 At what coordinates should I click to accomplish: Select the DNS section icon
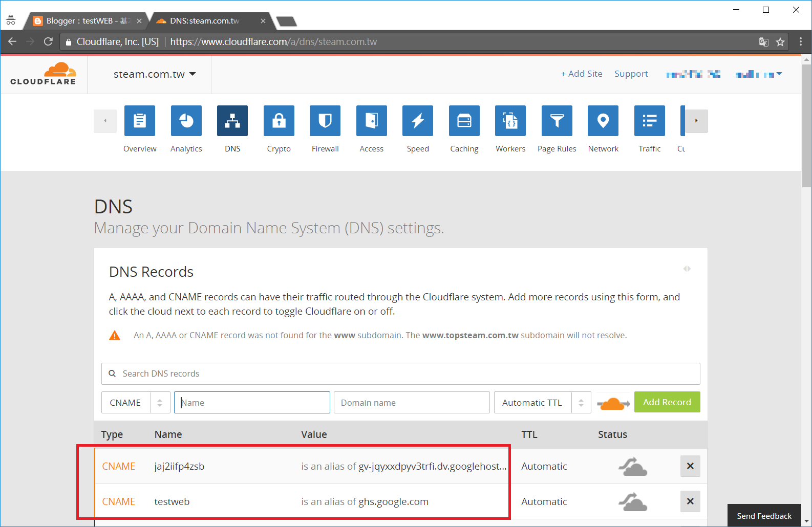point(232,121)
